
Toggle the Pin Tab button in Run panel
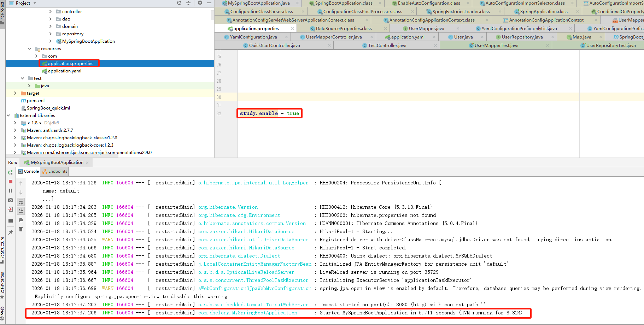pyautogui.click(x=11, y=232)
